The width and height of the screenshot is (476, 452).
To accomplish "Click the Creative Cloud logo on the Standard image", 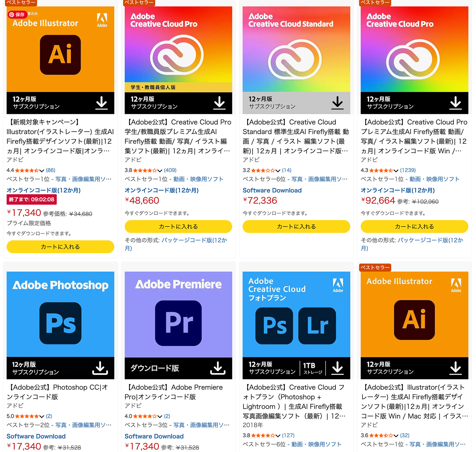I will 295,59.
